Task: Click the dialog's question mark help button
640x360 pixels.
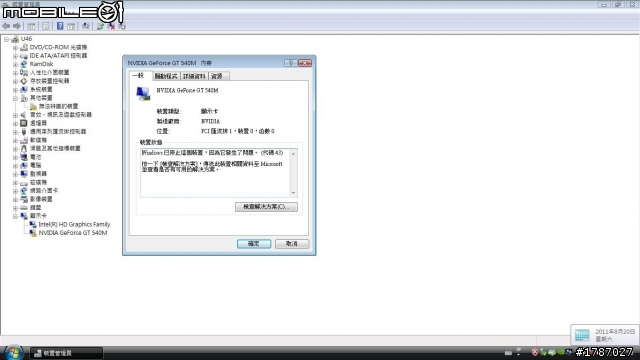Action: point(291,63)
